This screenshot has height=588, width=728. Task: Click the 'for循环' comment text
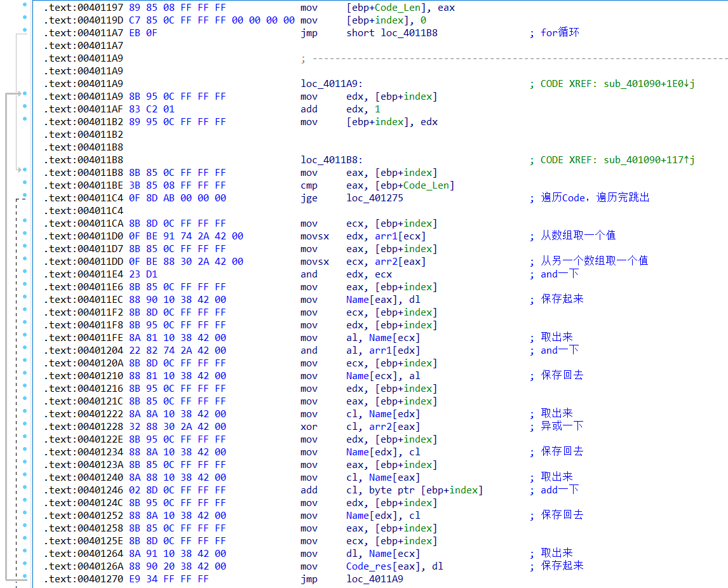pyautogui.click(x=560, y=33)
